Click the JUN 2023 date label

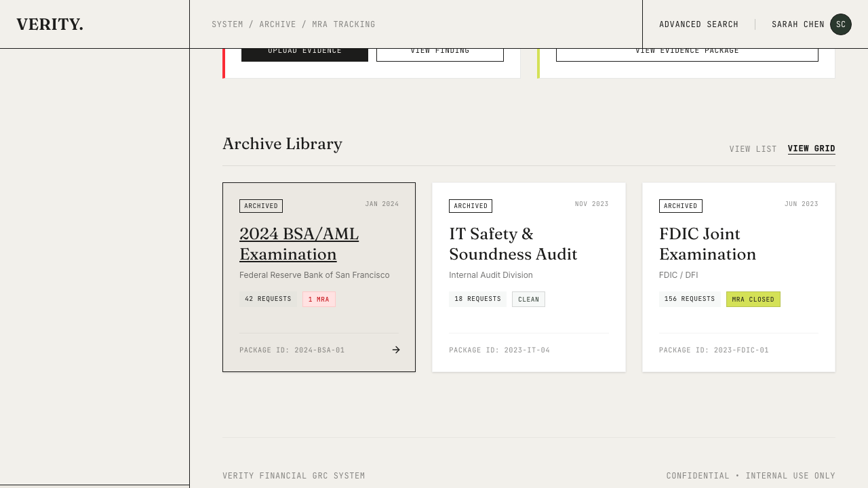coord(802,204)
